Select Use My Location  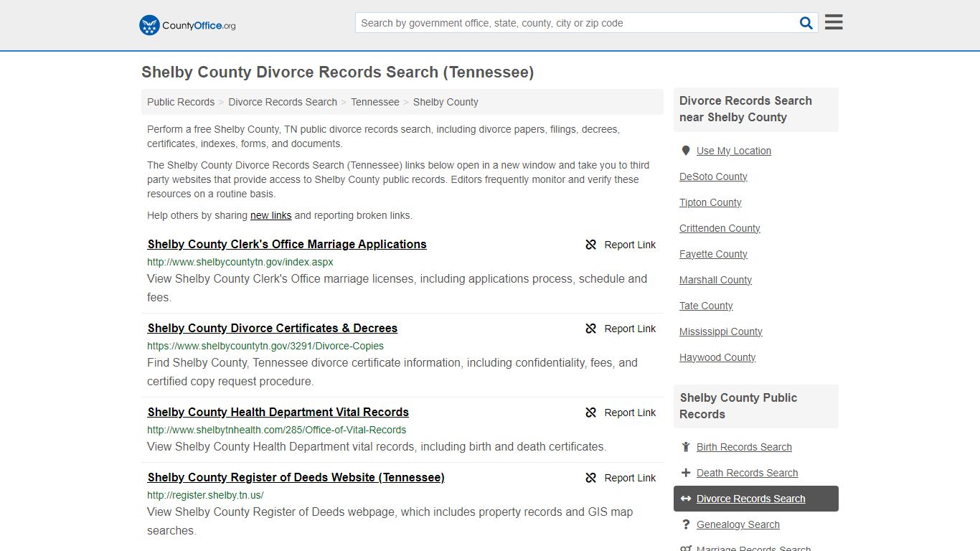pyautogui.click(x=734, y=151)
